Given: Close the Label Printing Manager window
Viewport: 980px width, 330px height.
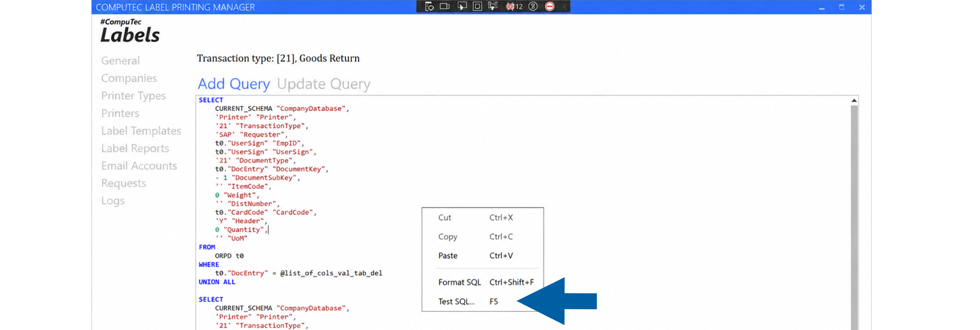Looking at the screenshot, I should (862, 7).
